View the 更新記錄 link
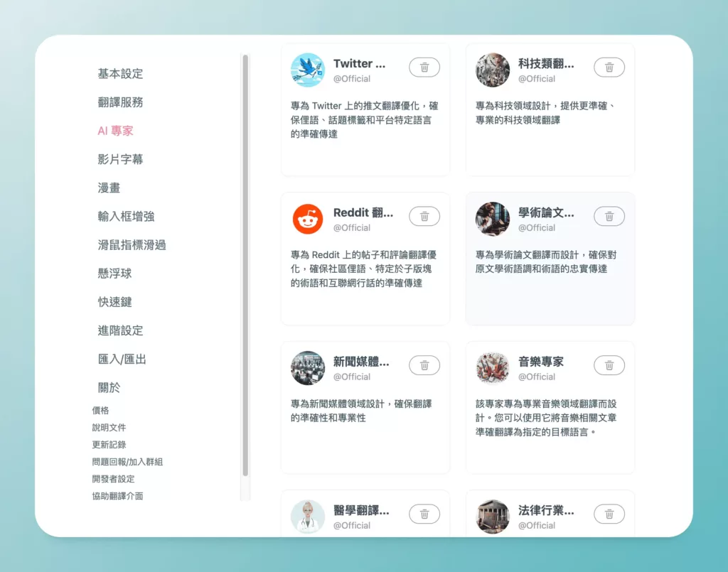Image resolution: width=728 pixels, height=572 pixels. coord(109,444)
